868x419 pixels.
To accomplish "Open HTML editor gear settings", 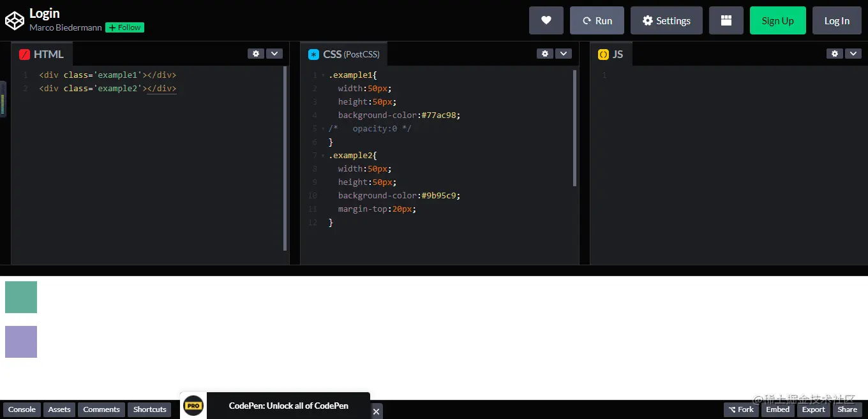I will coord(256,54).
